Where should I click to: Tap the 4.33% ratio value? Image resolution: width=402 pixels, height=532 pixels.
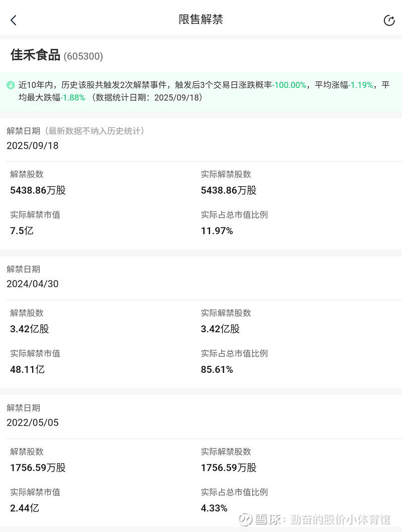pyautogui.click(x=214, y=508)
